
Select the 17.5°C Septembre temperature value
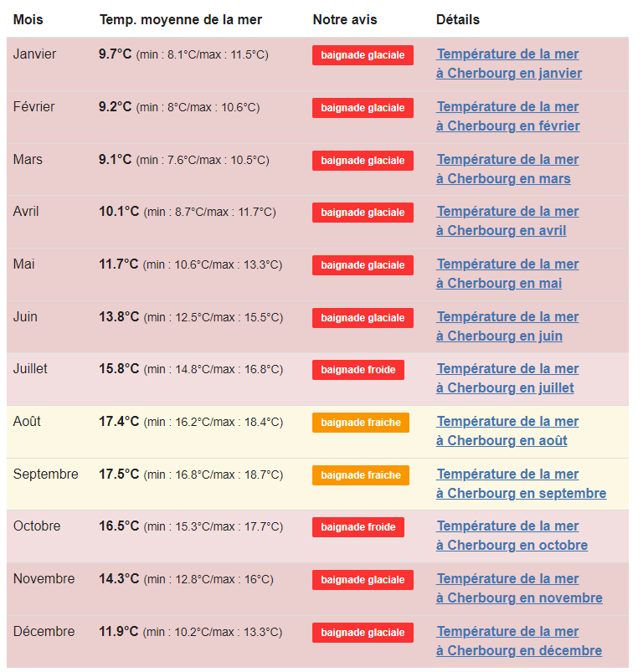click(x=119, y=474)
